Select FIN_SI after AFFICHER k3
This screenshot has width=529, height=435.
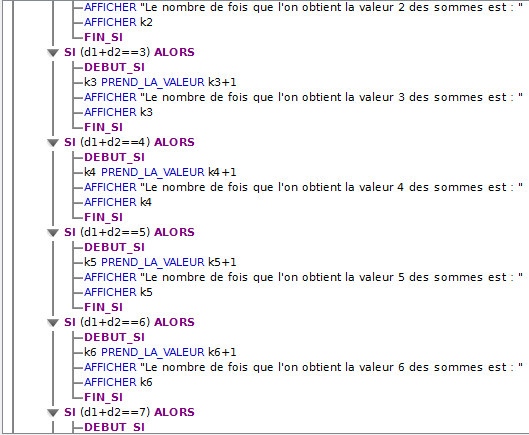coord(104,127)
